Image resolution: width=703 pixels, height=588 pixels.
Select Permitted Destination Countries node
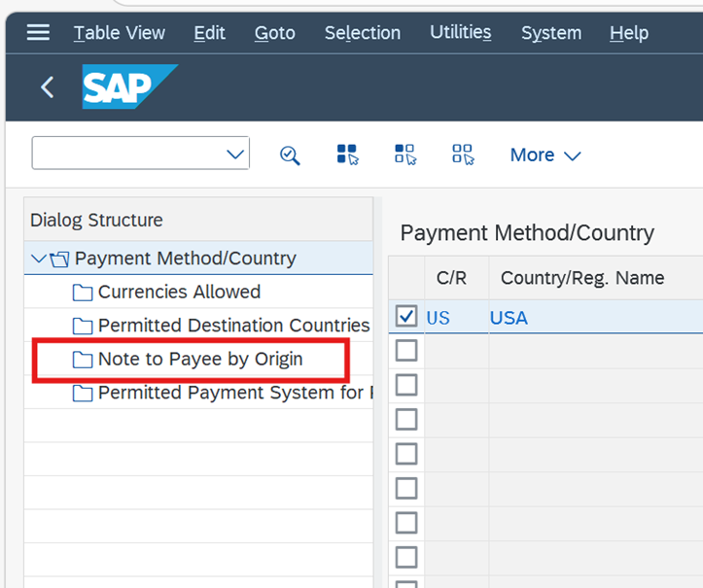pyautogui.click(x=233, y=326)
